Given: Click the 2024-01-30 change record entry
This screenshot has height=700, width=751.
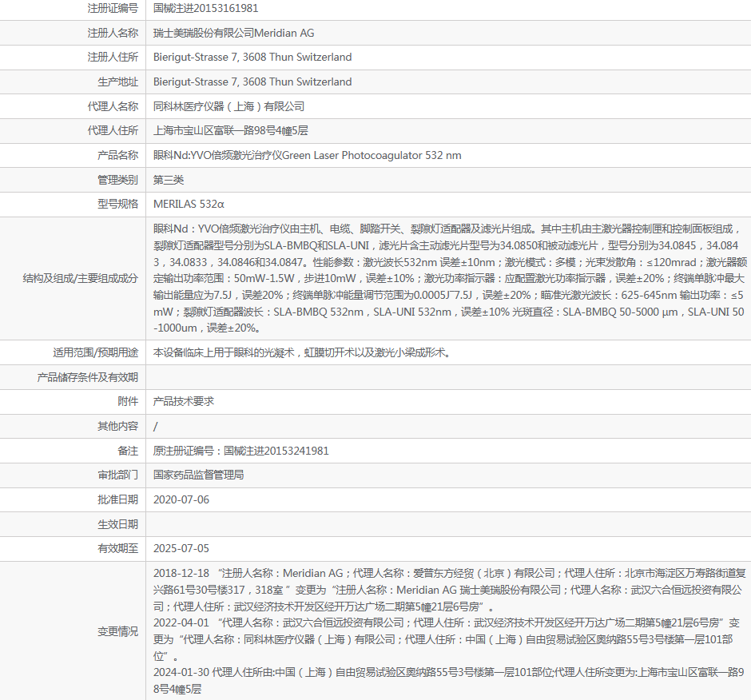Looking at the screenshot, I should pyautogui.click(x=449, y=680).
